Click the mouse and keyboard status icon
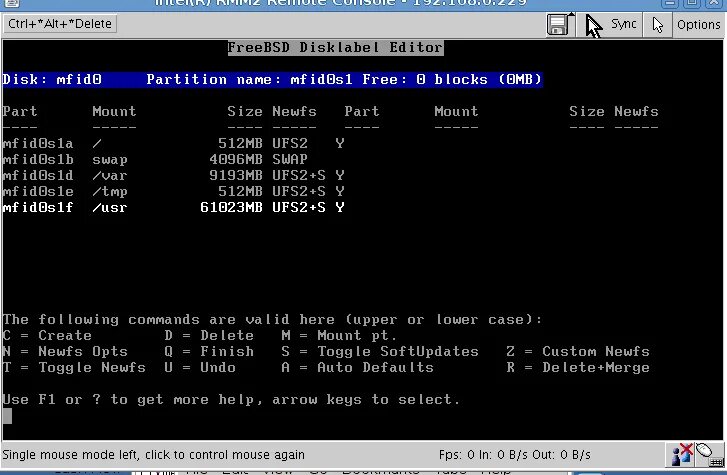 point(709,454)
